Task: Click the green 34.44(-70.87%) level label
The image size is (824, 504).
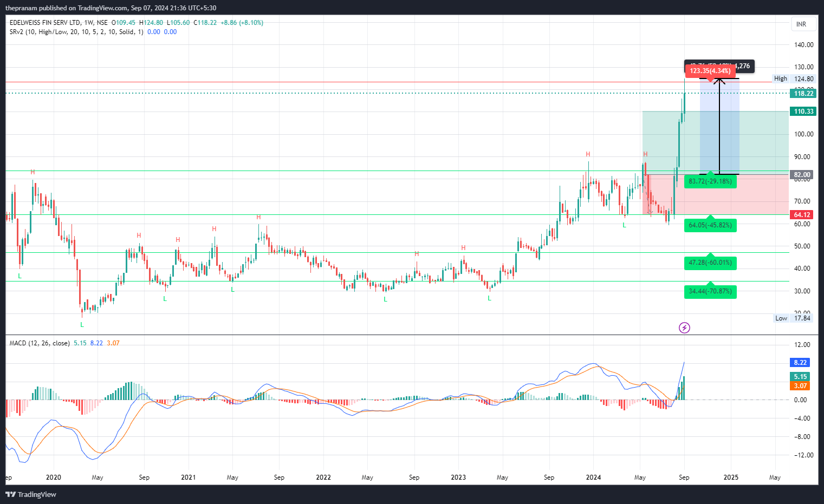Action: [x=710, y=291]
